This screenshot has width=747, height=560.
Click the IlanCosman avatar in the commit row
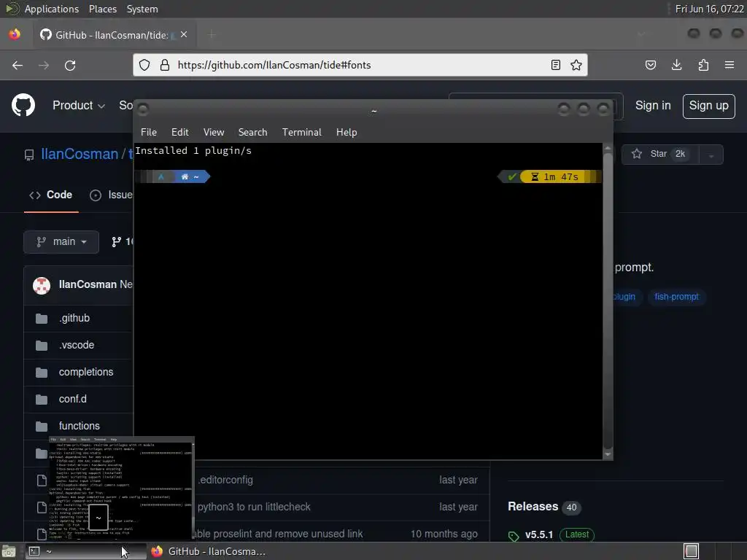click(x=42, y=286)
